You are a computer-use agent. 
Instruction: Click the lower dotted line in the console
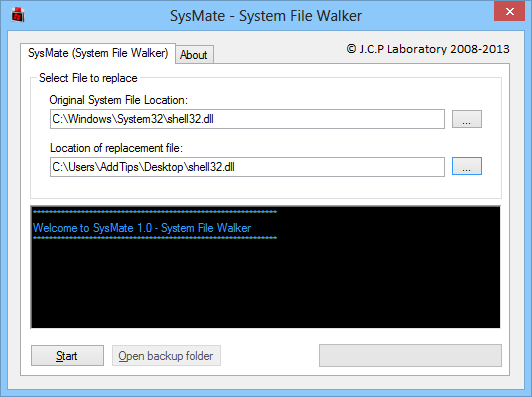[x=155, y=238]
